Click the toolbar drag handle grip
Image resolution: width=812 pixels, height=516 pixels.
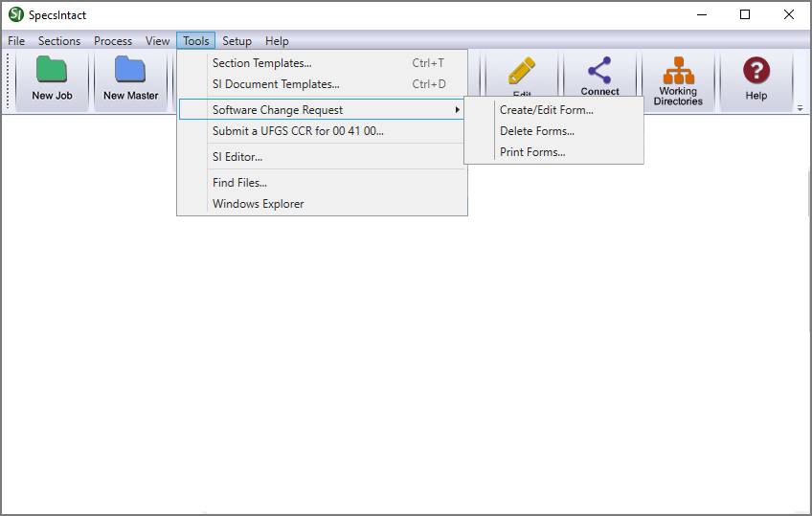pos(8,80)
